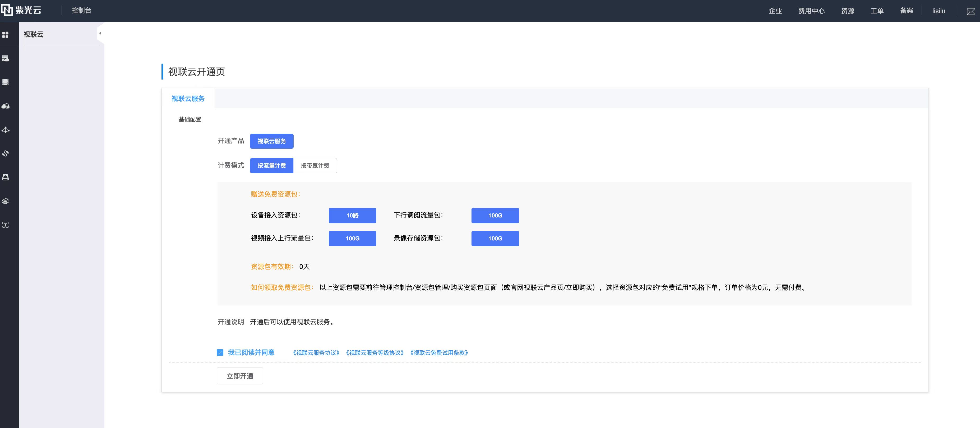The height and width of the screenshot is (428, 980).
Task: Open the cloud database icon in sidebar
Action: 5,106
